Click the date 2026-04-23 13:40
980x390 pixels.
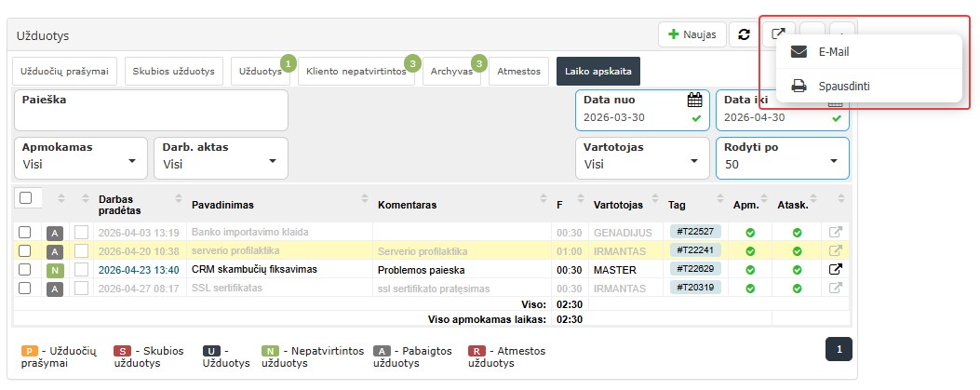(139, 270)
